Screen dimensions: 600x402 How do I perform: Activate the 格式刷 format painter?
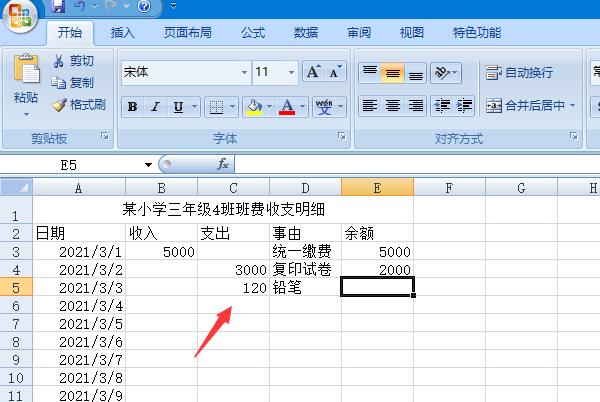pyautogui.click(x=79, y=104)
